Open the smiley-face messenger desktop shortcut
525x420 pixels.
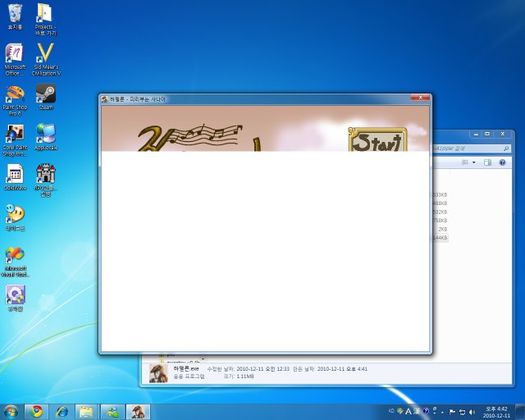click(15, 217)
